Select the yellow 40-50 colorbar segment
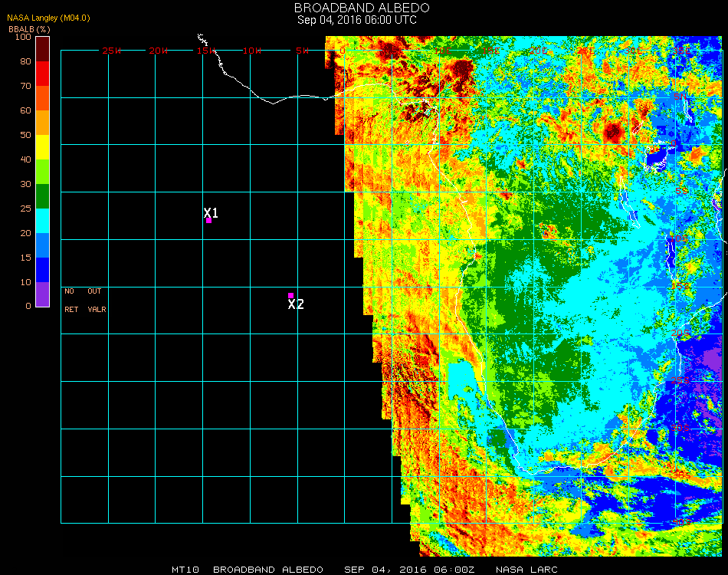The width and height of the screenshot is (728, 575). 42,147
